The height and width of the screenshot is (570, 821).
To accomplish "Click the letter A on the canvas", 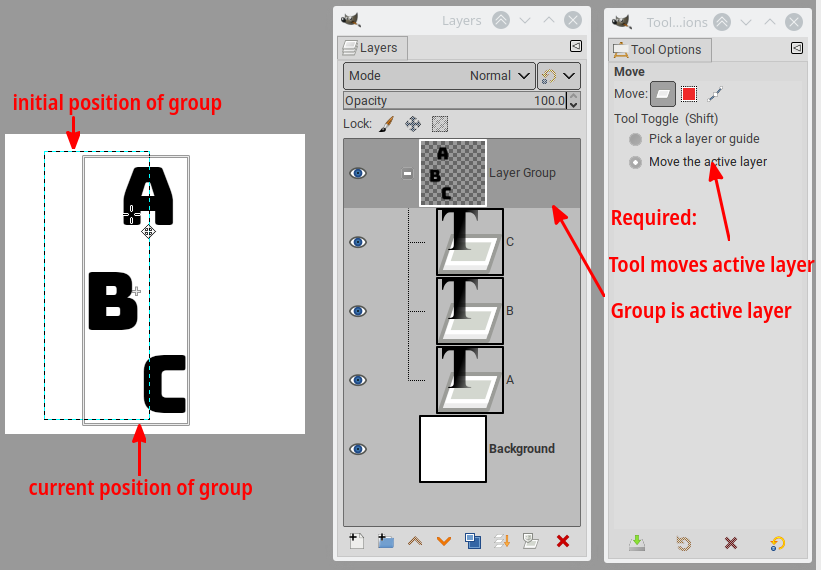I will [148, 195].
